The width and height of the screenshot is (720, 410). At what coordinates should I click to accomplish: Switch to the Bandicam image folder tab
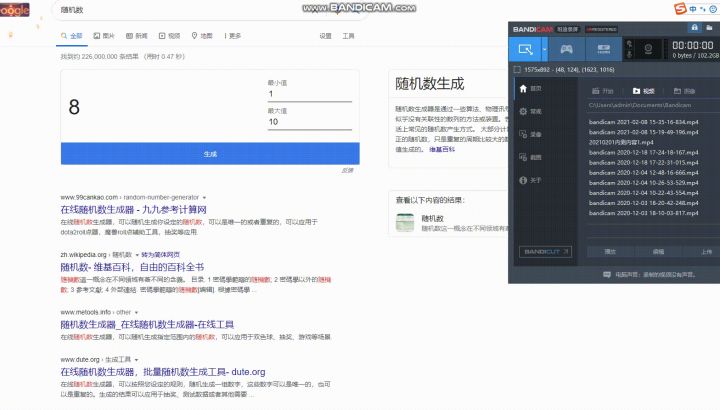(684, 91)
